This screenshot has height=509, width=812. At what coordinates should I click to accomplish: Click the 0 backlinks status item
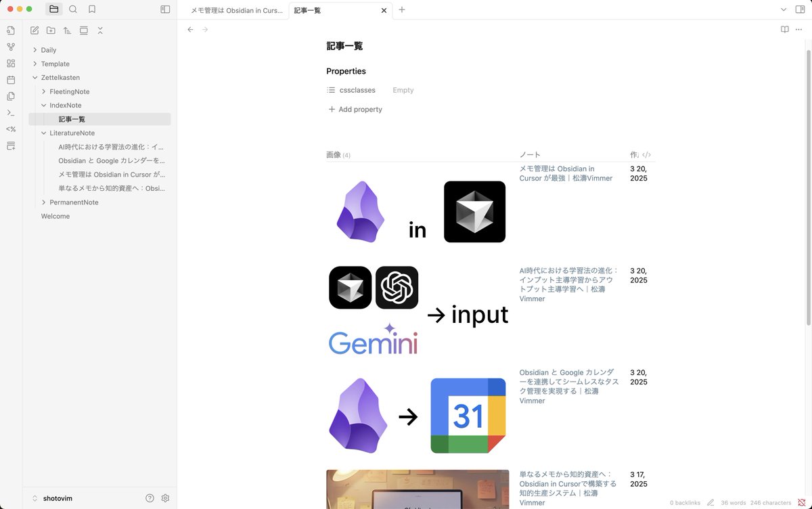(685, 503)
